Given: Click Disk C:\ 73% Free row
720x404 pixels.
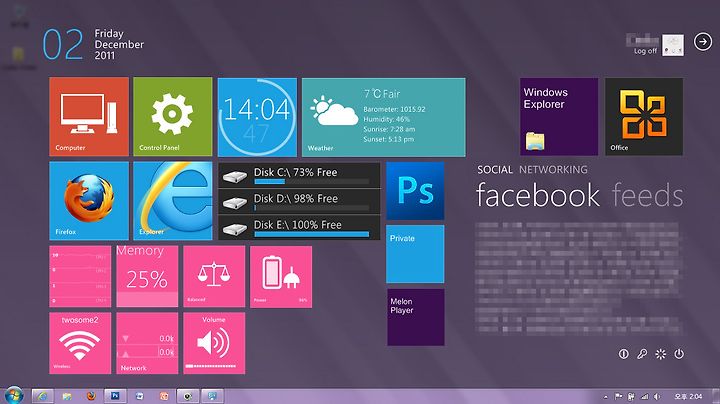Looking at the screenshot, I should 299,175.
